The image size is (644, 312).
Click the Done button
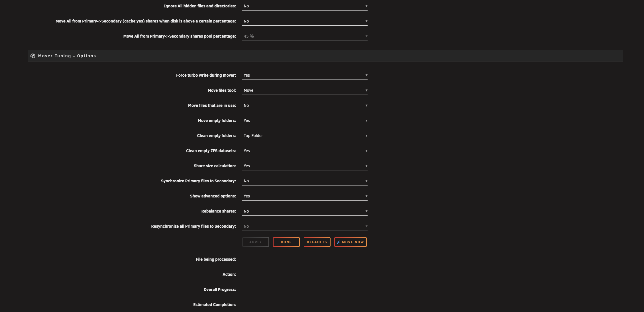tap(286, 242)
